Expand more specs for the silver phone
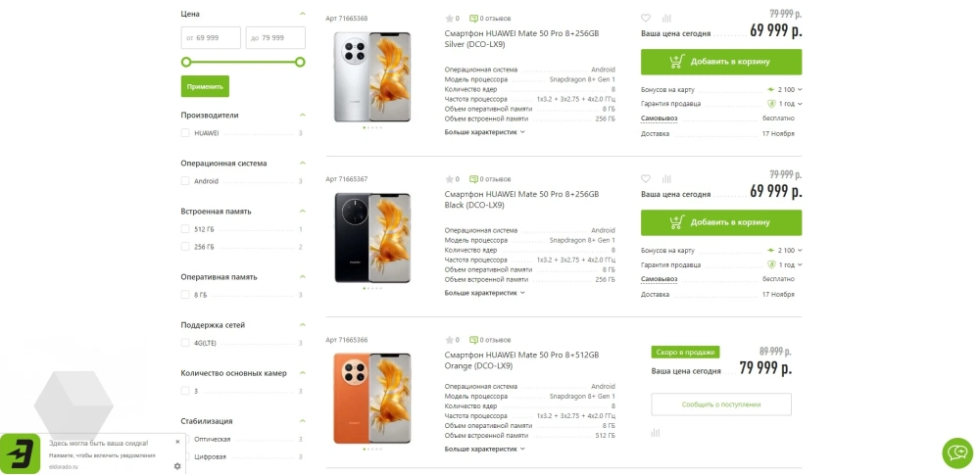 pos(484,131)
